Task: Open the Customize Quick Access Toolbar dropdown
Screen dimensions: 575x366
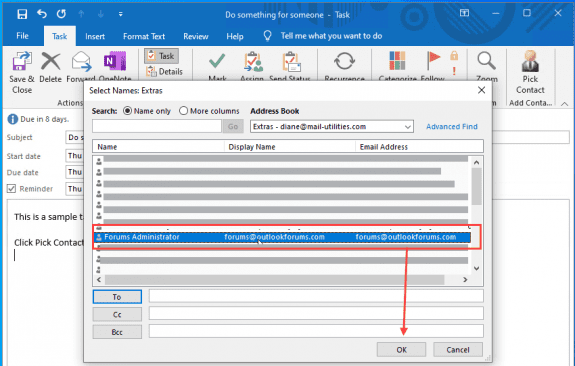Action: (x=121, y=14)
